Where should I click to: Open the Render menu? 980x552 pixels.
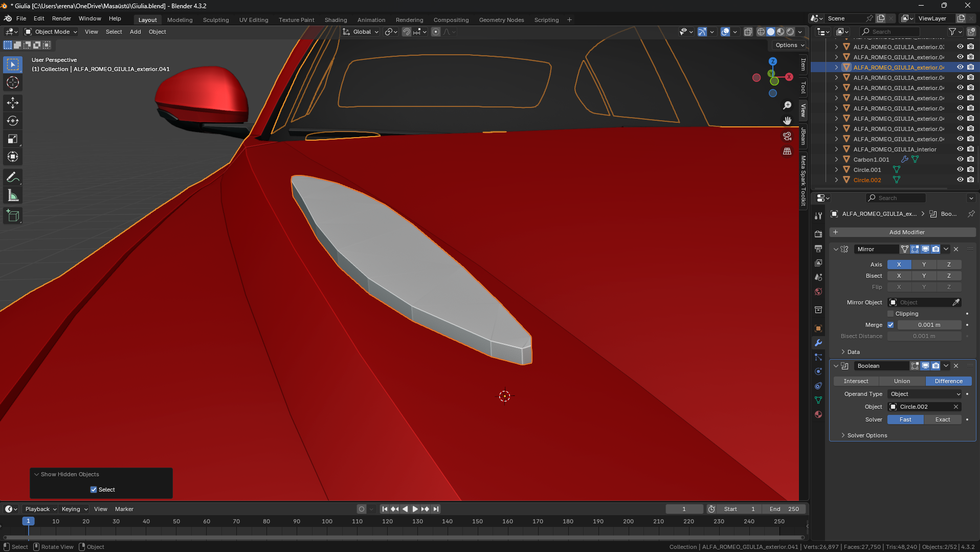click(x=61, y=18)
